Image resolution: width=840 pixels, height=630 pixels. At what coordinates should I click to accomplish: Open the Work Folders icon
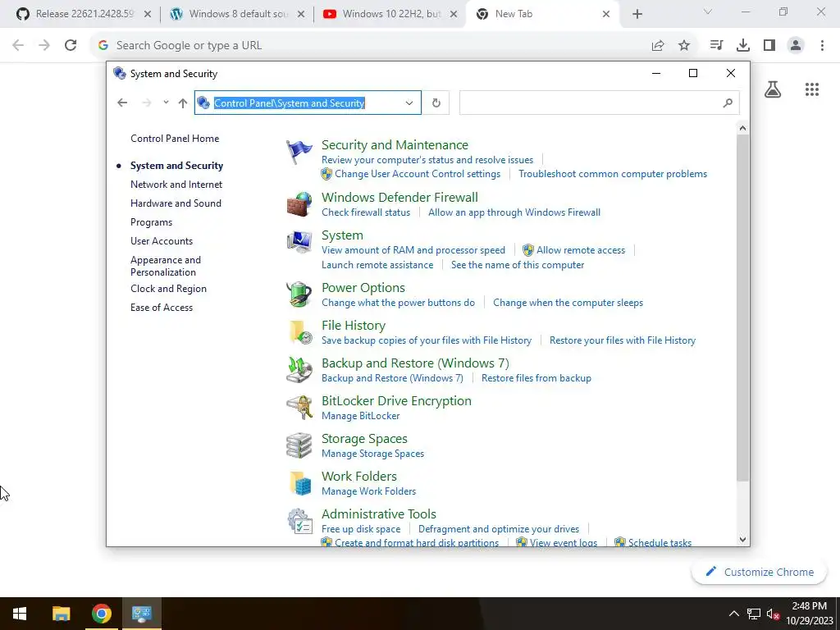pyautogui.click(x=299, y=483)
